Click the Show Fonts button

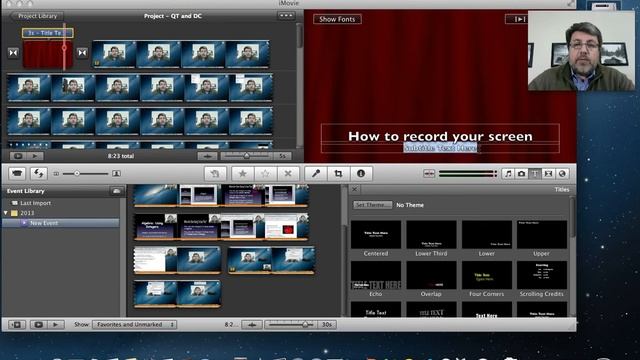(x=337, y=19)
